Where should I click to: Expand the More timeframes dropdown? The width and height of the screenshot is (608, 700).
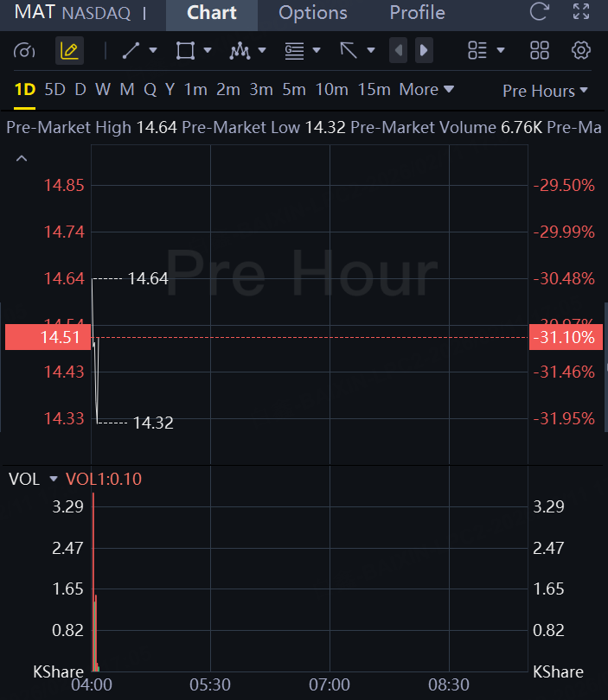click(x=426, y=90)
